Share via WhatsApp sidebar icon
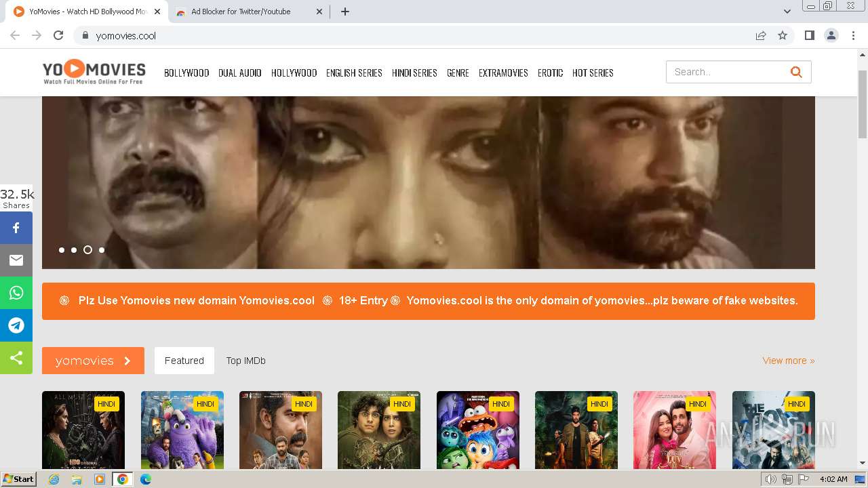Viewport: 868px width, 488px height. 16,293
